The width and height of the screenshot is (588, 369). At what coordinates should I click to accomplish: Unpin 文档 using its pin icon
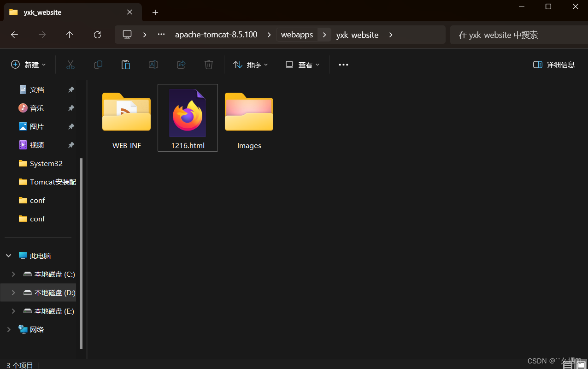(71, 89)
